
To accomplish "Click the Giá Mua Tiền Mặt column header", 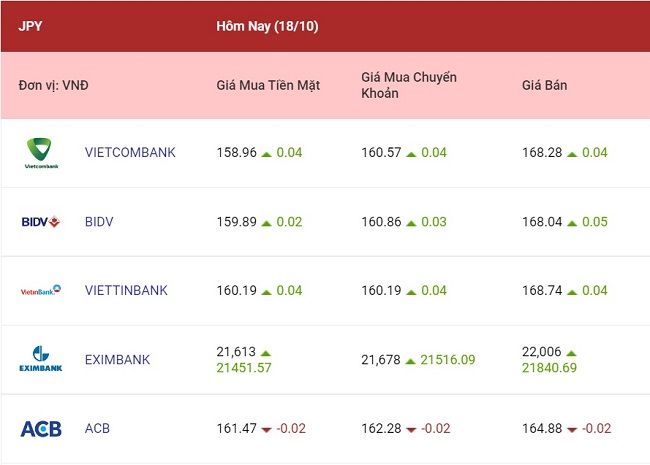I will (268, 85).
